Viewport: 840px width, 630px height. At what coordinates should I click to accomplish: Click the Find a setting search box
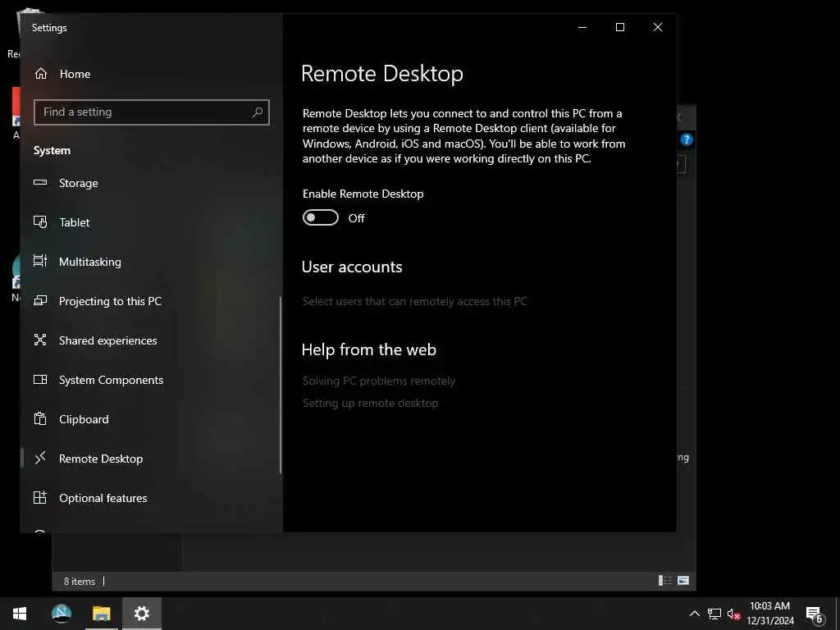coord(152,112)
